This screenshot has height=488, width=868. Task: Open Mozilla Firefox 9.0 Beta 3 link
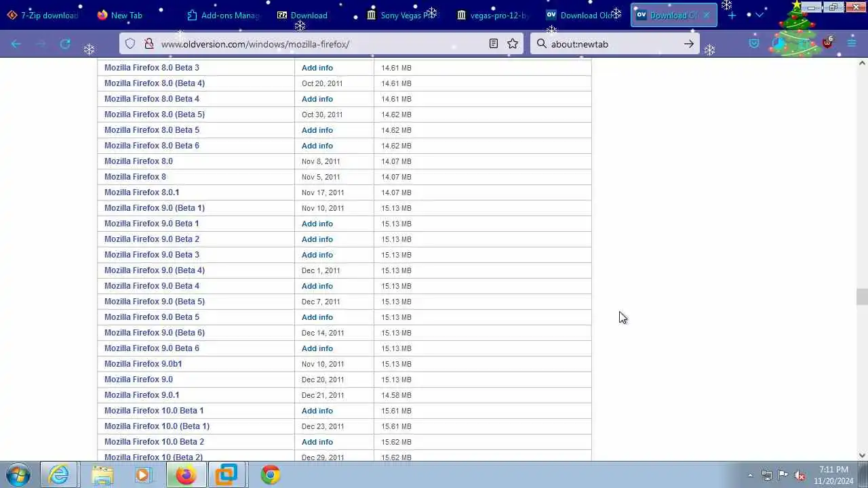tap(152, 255)
